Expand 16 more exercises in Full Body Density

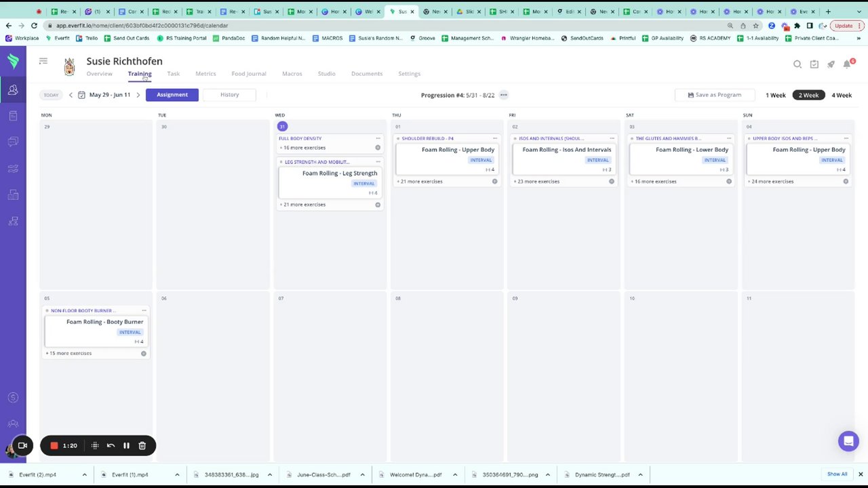click(x=304, y=148)
